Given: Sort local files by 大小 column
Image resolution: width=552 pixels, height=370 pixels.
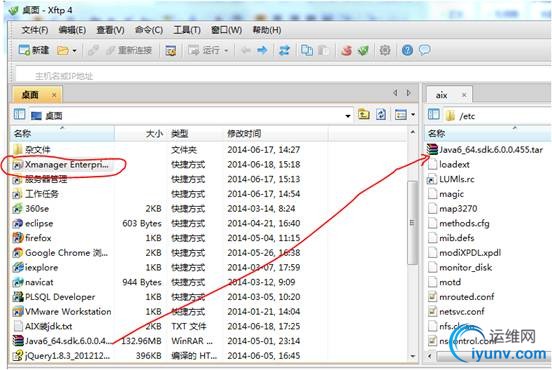Looking at the screenshot, I should [141, 134].
